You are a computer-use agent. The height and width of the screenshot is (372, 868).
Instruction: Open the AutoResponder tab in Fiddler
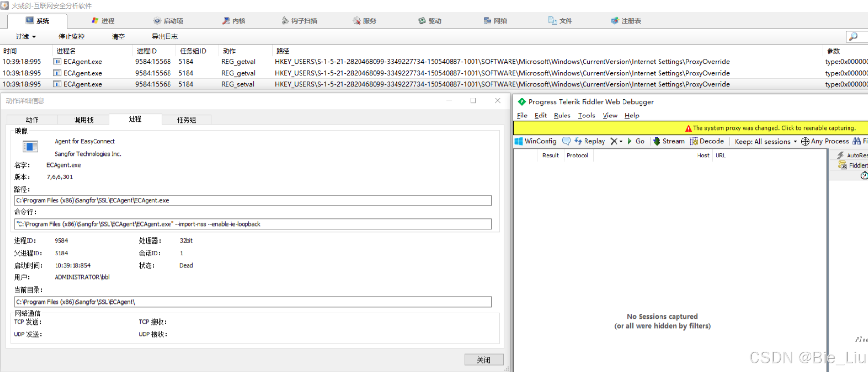point(852,155)
